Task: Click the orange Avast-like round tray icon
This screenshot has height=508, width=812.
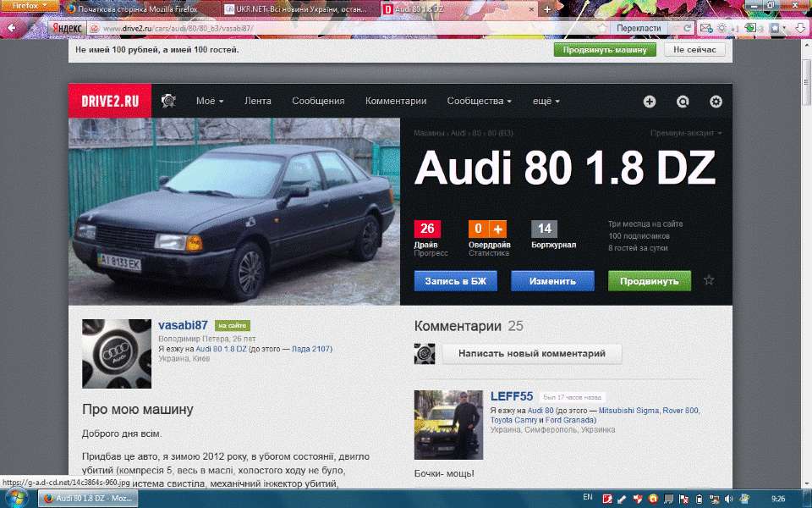Action: click(x=653, y=499)
